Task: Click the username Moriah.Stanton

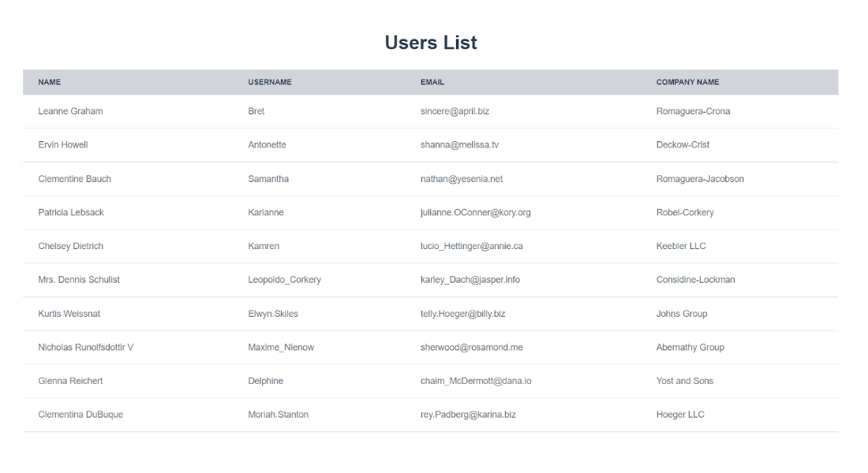Action: (278, 415)
